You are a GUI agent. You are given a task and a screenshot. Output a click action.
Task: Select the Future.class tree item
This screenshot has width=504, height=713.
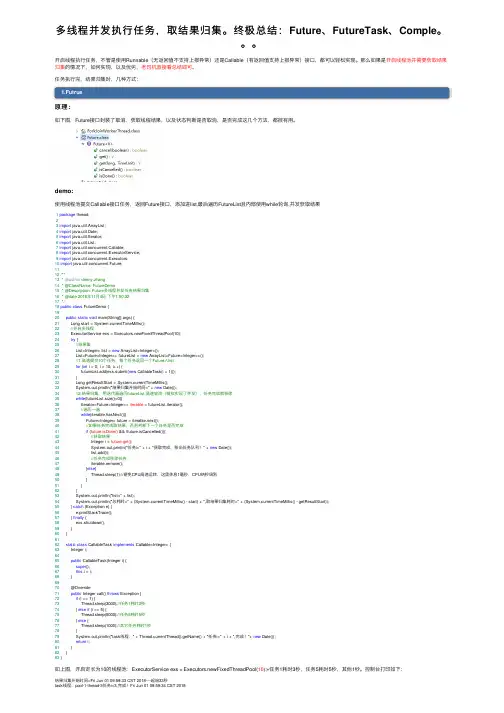pyautogui.click(x=95, y=137)
